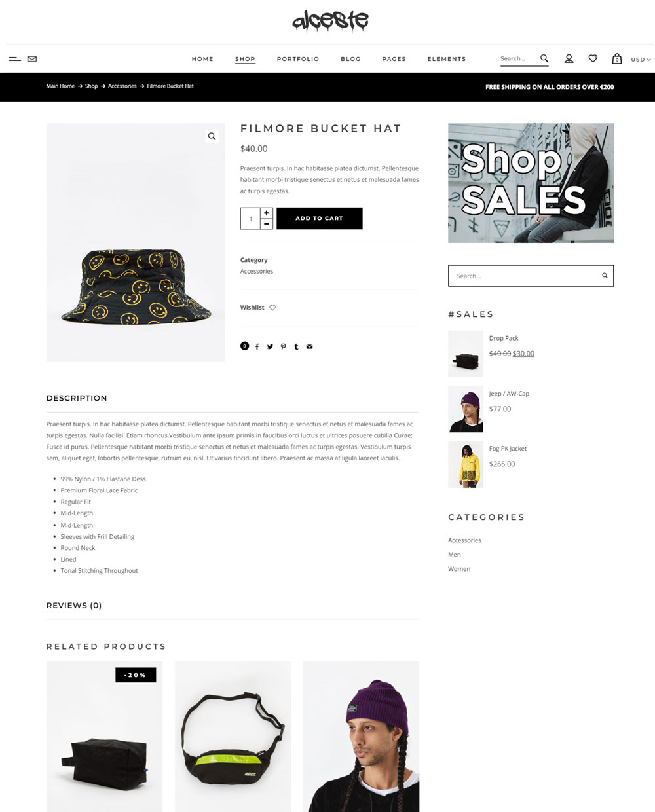
Task: Open the Accessories breadcrumb link
Action: pos(122,86)
